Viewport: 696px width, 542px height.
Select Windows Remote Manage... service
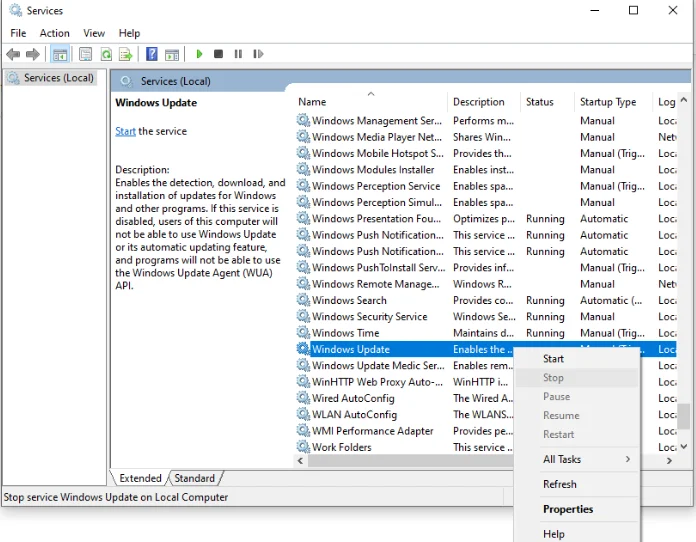(486, 284)
